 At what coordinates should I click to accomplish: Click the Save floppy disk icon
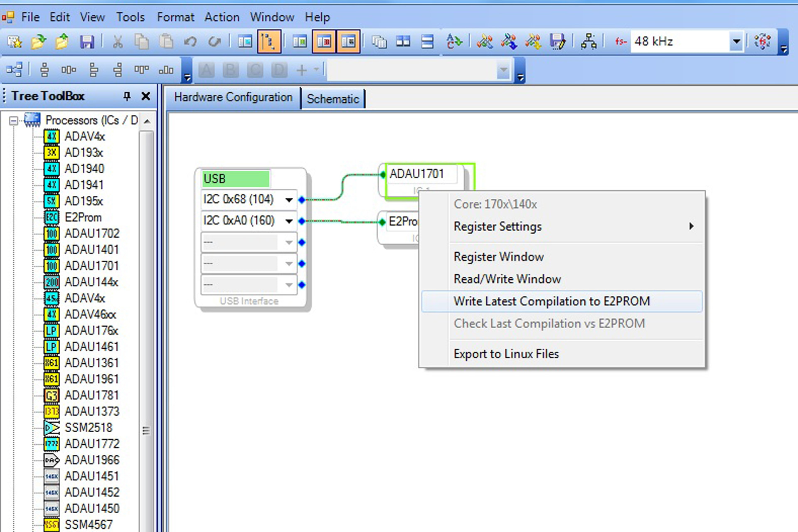click(x=87, y=42)
